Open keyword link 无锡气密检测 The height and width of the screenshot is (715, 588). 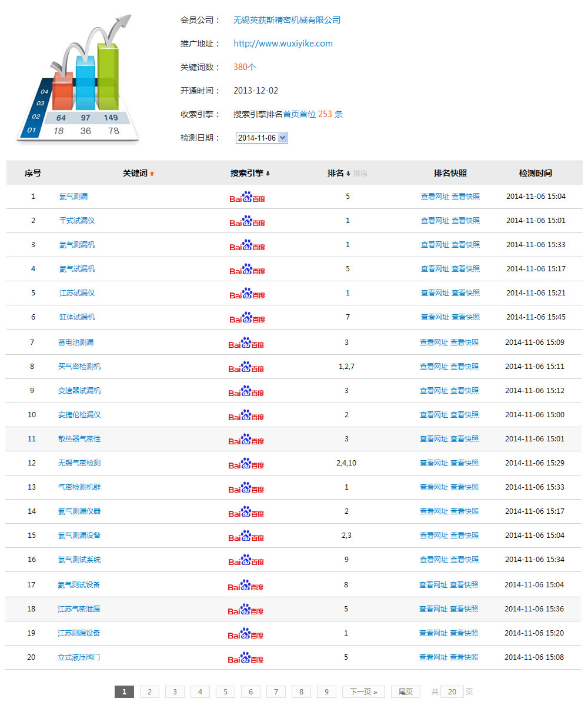coord(79,463)
